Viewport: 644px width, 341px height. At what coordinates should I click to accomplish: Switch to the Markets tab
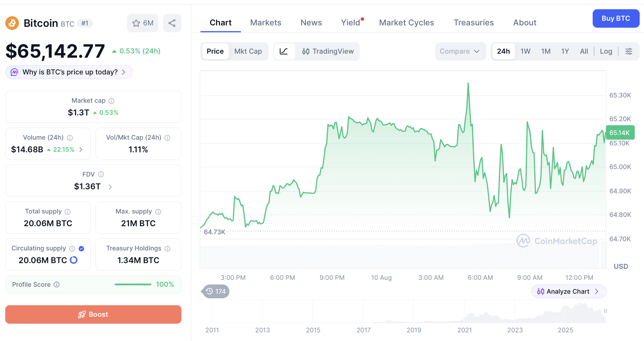pyautogui.click(x=266, y=23)
